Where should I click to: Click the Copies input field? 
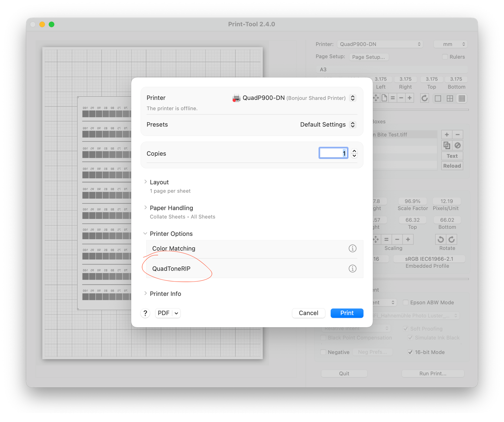pyautogui.click(x=333, y=153)
